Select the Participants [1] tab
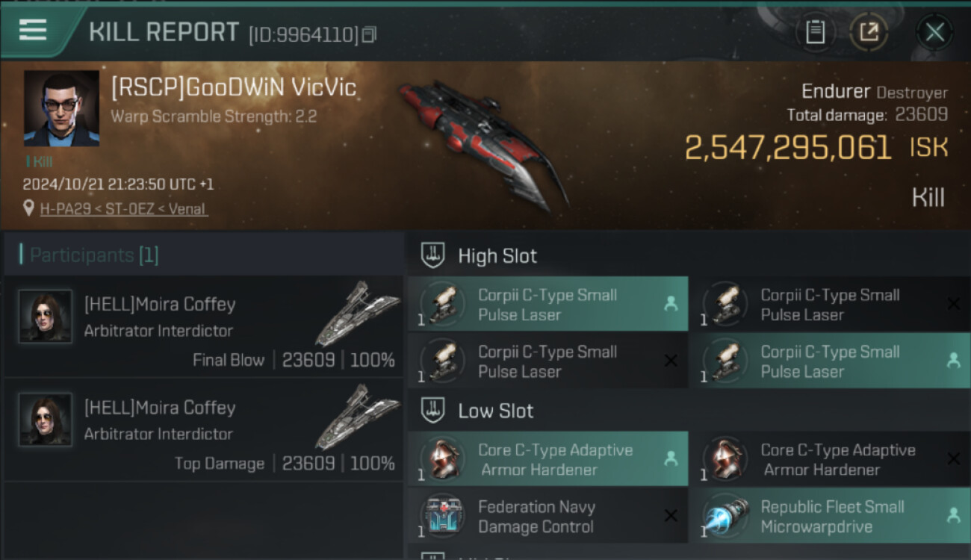 pyautogui.click(x=94, y=255)
